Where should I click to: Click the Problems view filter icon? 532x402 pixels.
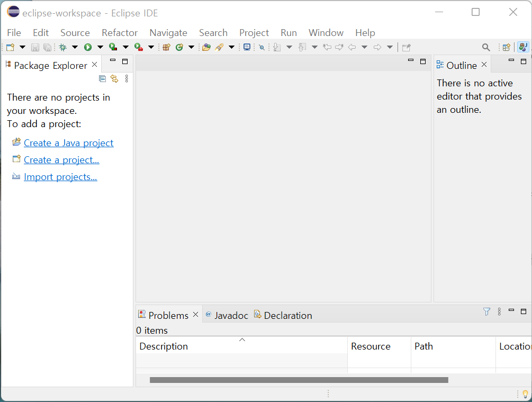(486, 311)
